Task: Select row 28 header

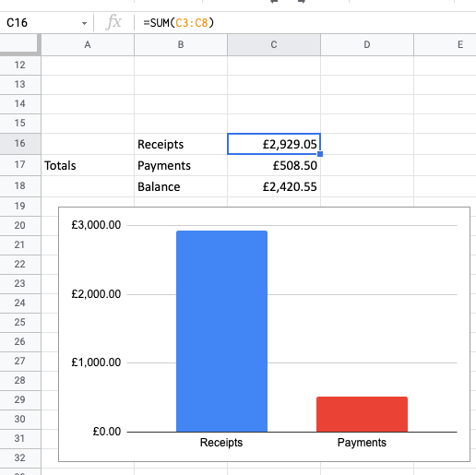Action: (x=20, y=381)
